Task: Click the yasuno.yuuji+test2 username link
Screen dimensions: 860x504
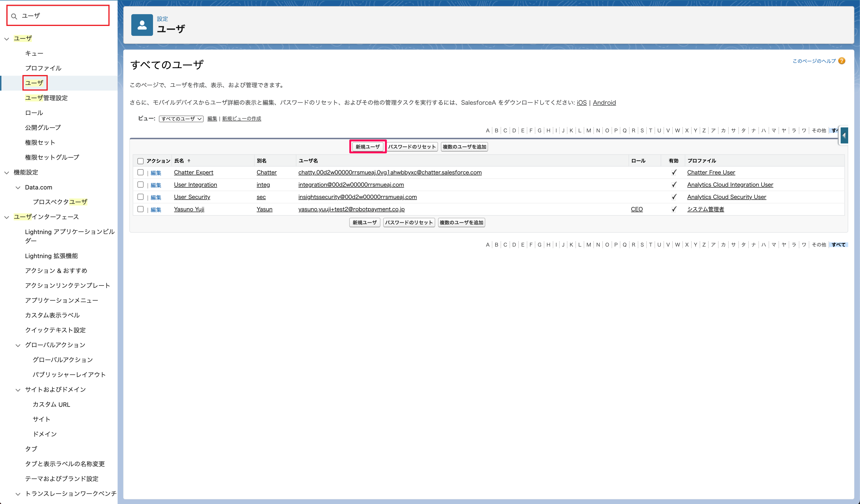Action: (351, 209)
